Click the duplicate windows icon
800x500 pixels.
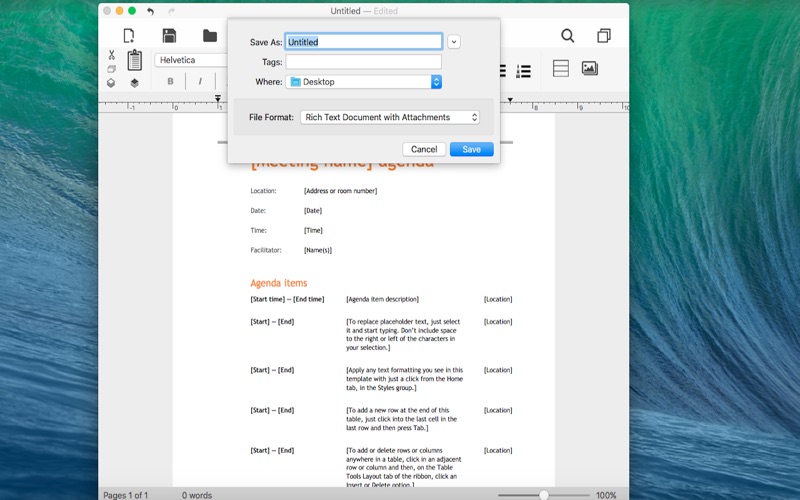tap(604, 35)
